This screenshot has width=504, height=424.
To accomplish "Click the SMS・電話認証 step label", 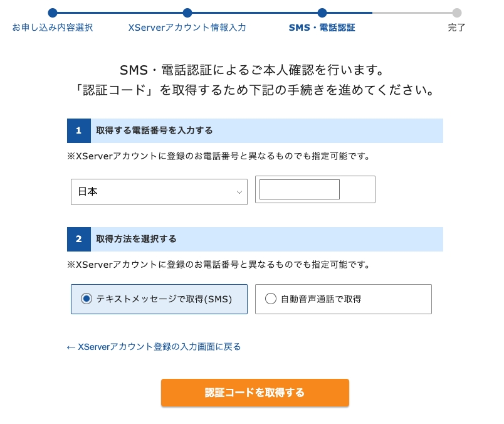I will point(322,28).
